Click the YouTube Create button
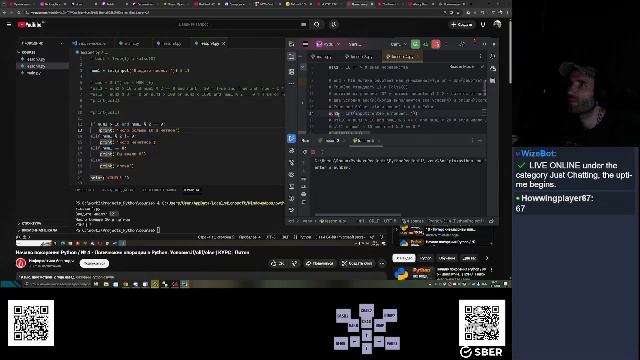Viewport: 640px width, 360px height. tap(461, 24)
